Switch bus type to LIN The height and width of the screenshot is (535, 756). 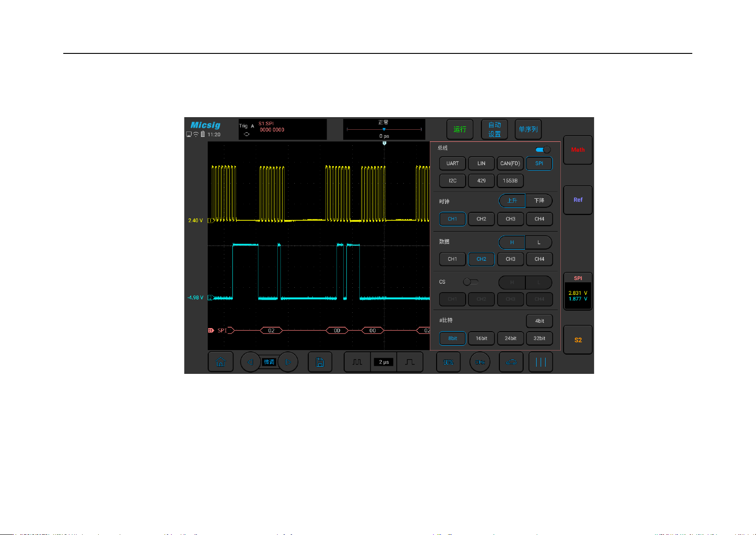481,163
